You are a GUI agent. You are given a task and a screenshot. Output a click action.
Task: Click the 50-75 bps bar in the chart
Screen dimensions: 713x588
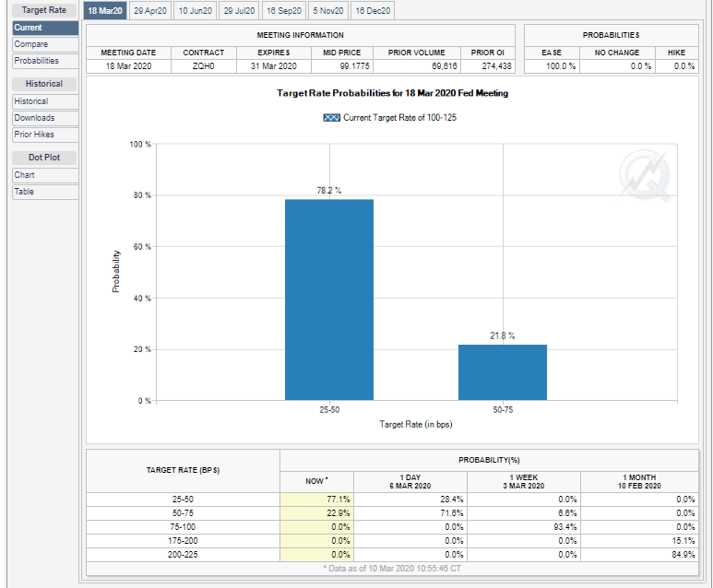tap(503, 371)
